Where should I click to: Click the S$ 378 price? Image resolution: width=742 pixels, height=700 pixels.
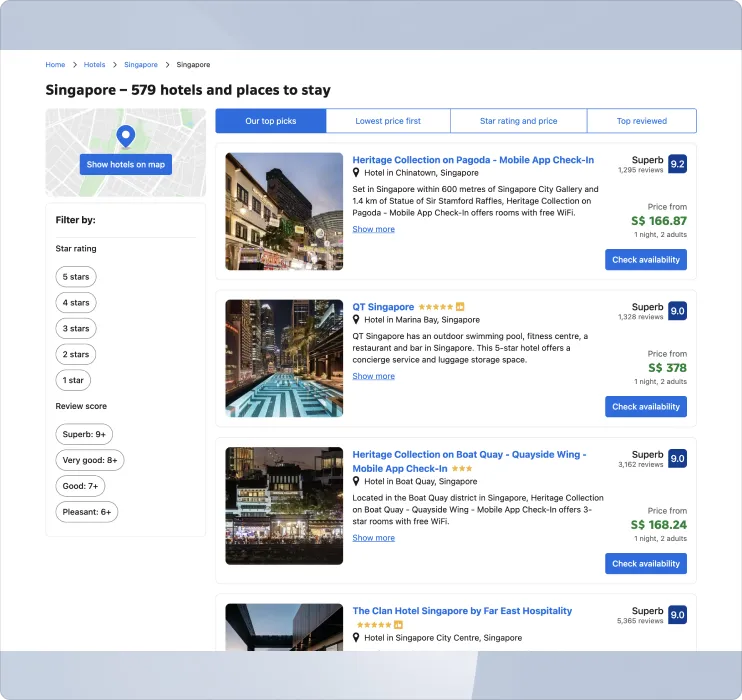click(x=667, y=368)
